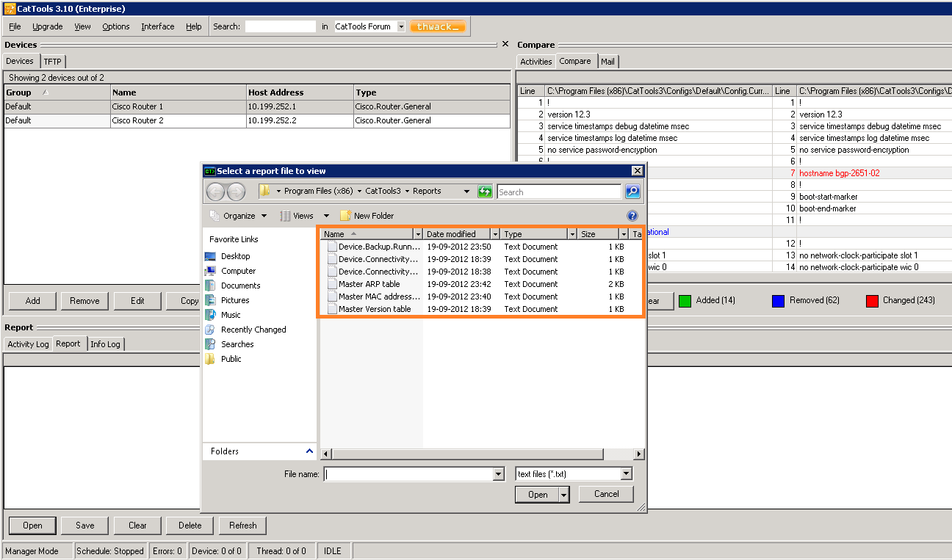Click the main toolbar Search input field
This screenshot has width=952, height=560.
[x=280, y=26]
